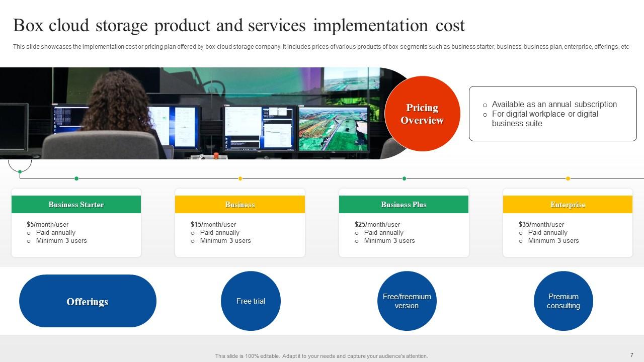This screenshot has width=644, height=362.
Task: Click the red Pricing Overview circle
Action: point(423,113)
